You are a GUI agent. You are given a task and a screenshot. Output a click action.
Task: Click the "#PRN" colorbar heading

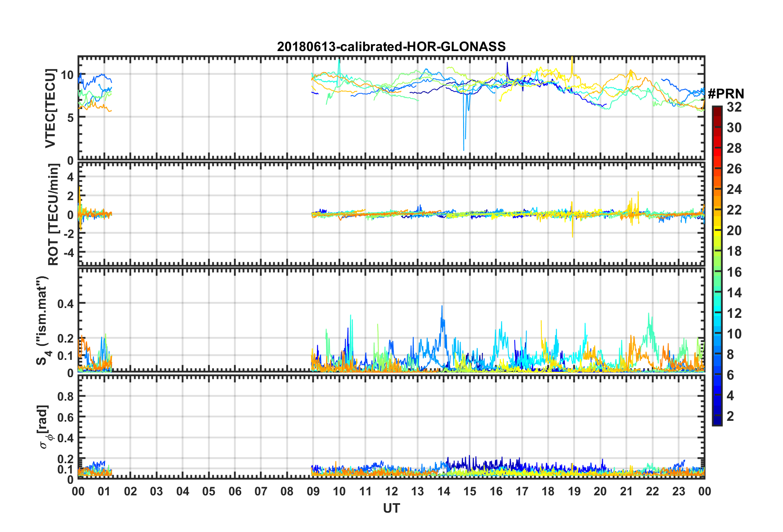click(x=726, y=94)
